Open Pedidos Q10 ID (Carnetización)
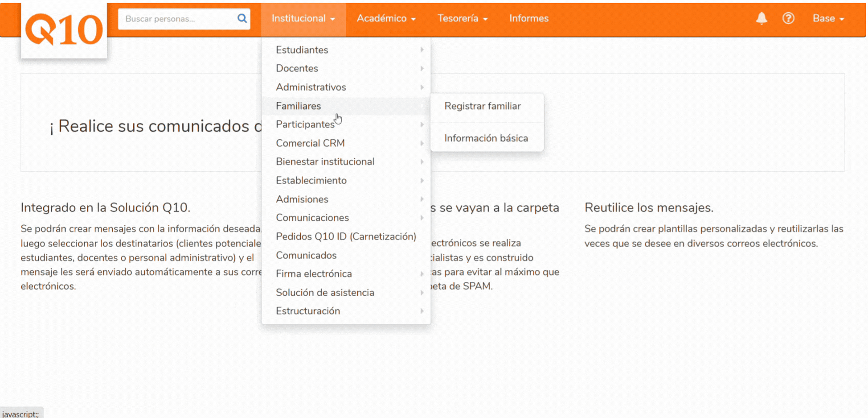The image size is (868, 418). [346, 236]
